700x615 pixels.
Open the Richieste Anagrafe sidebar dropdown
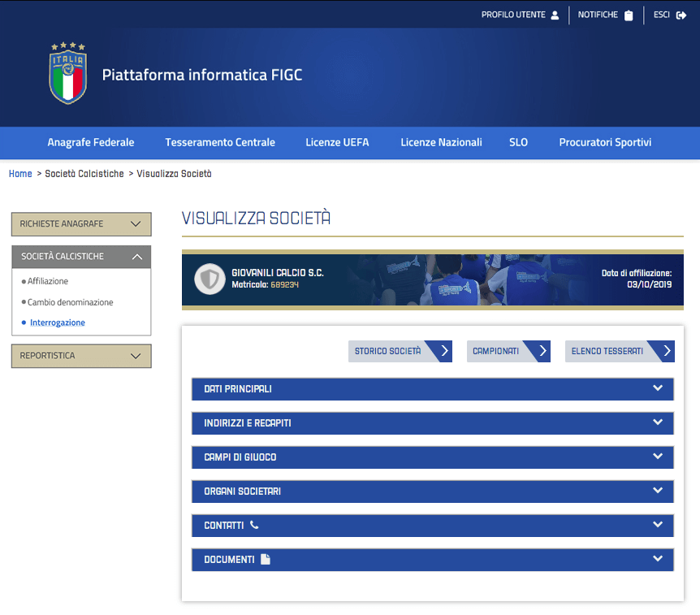click(136, 224)
